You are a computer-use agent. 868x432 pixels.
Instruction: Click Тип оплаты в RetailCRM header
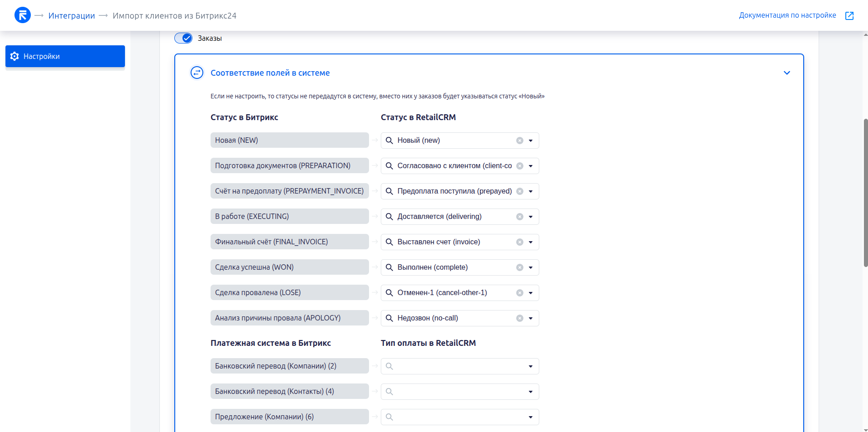[x=428, y=343]
